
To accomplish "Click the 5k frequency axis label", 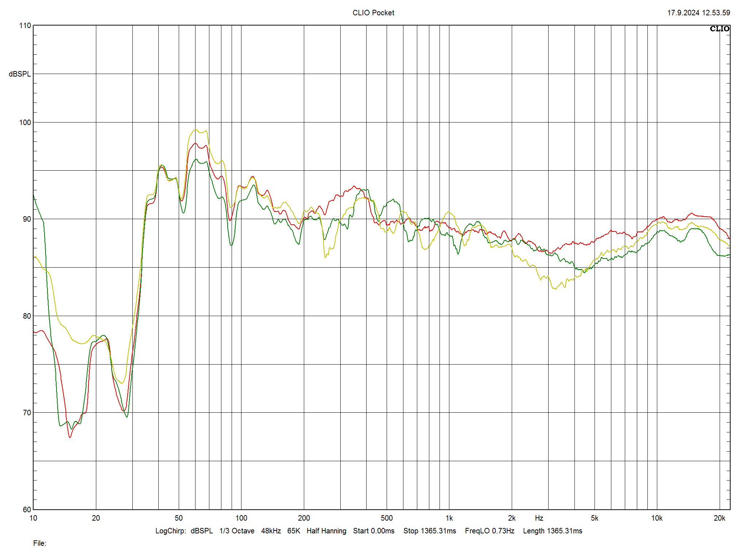I will point(595,518).
